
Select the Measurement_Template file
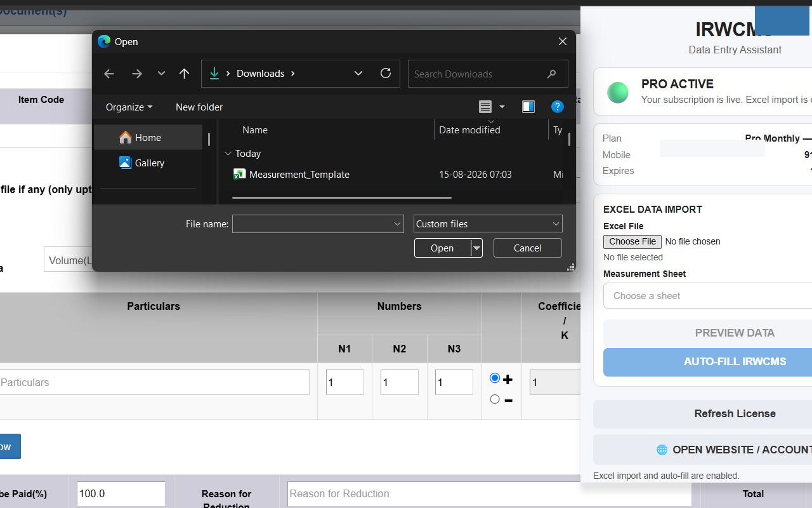(299, 174)
